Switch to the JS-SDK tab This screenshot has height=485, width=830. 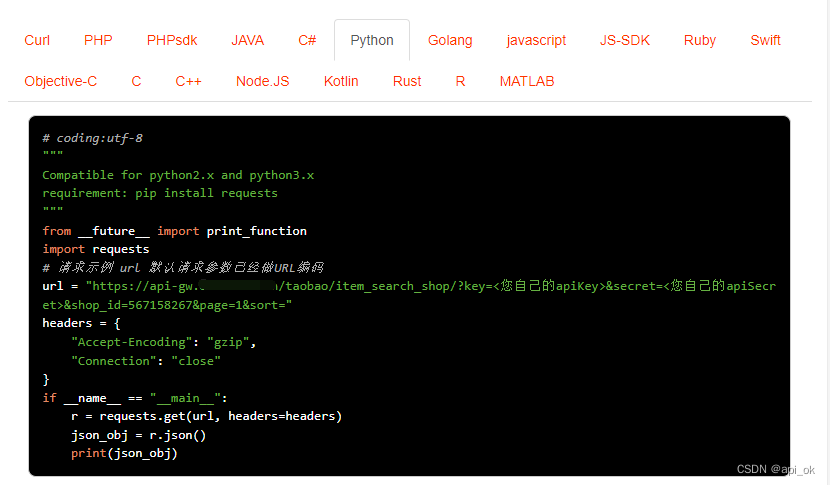click(x=625, y=40)
